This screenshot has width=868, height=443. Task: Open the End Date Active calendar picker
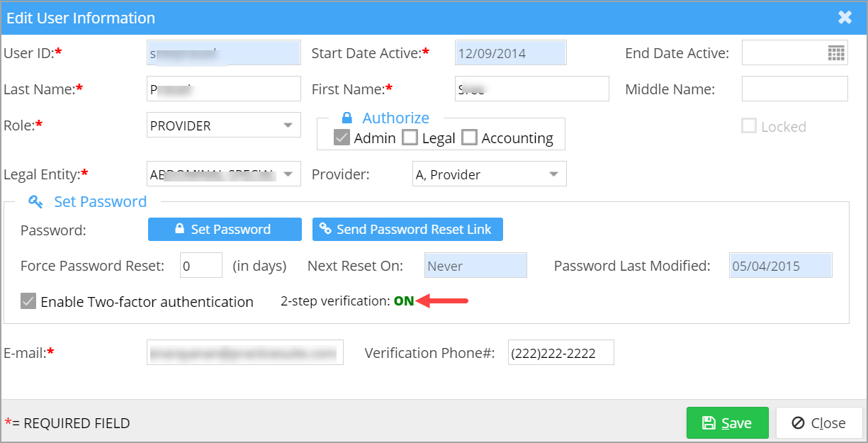click(x=836, y=53)
